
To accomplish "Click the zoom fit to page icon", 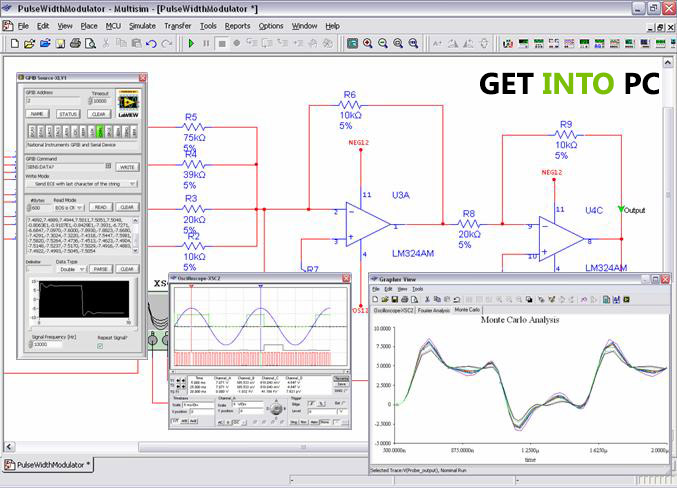I will 413,43.
